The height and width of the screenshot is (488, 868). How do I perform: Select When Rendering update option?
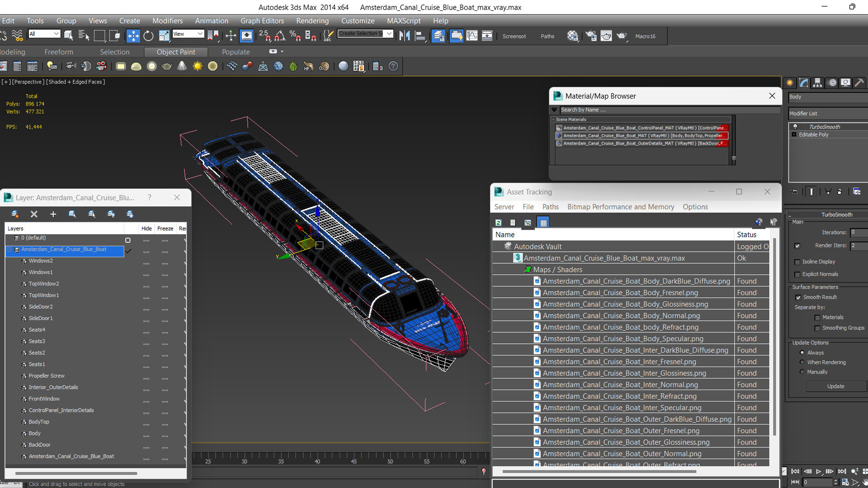[x=802, y=362]
